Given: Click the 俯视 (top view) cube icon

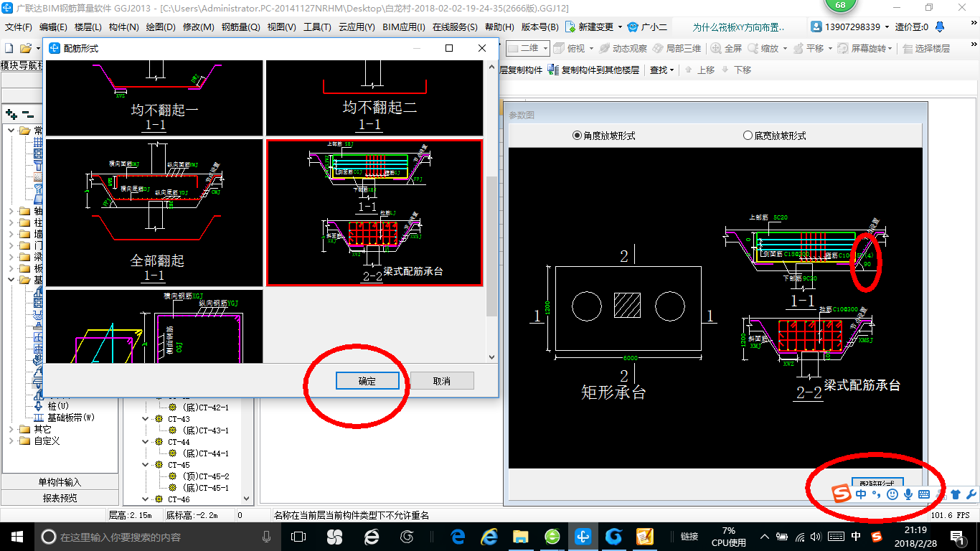Looking at the screenshot, I should 560,49.
